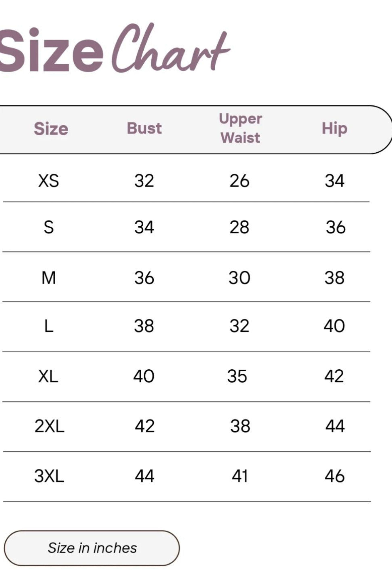Click the "Size in inches" pill button

(92, 548)
